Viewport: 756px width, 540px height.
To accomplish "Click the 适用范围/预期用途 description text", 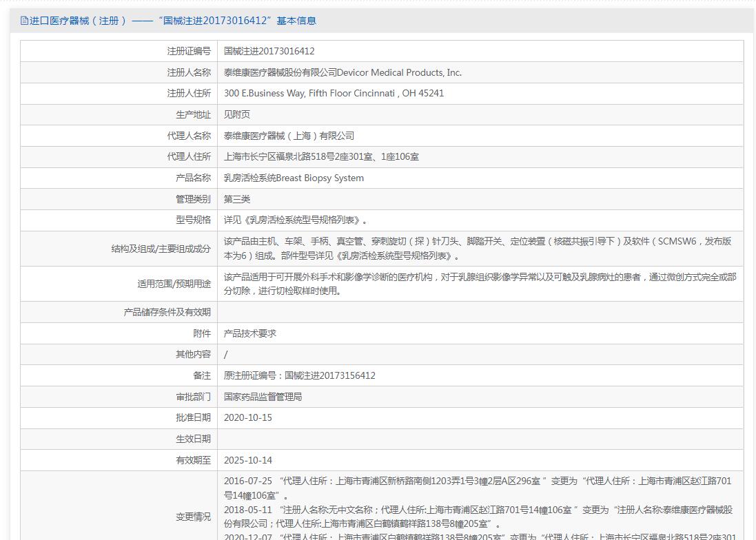I will [480, 283].
